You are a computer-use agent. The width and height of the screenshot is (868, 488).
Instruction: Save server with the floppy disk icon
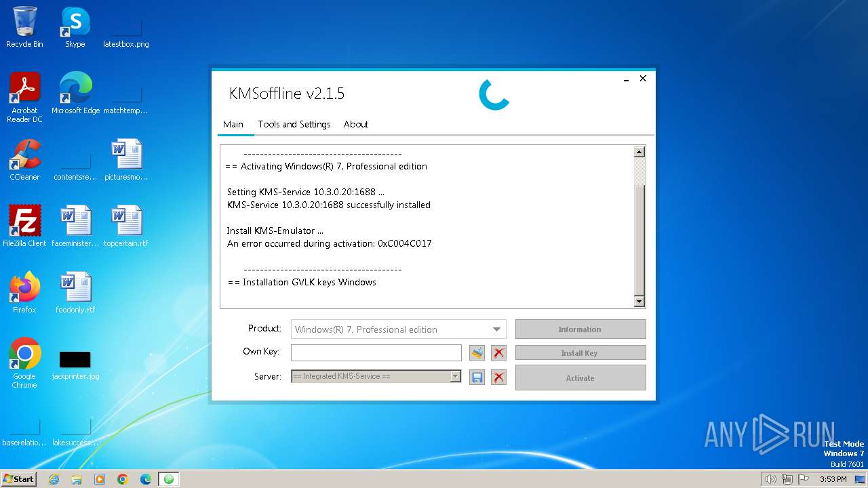[x=477, y=377]
